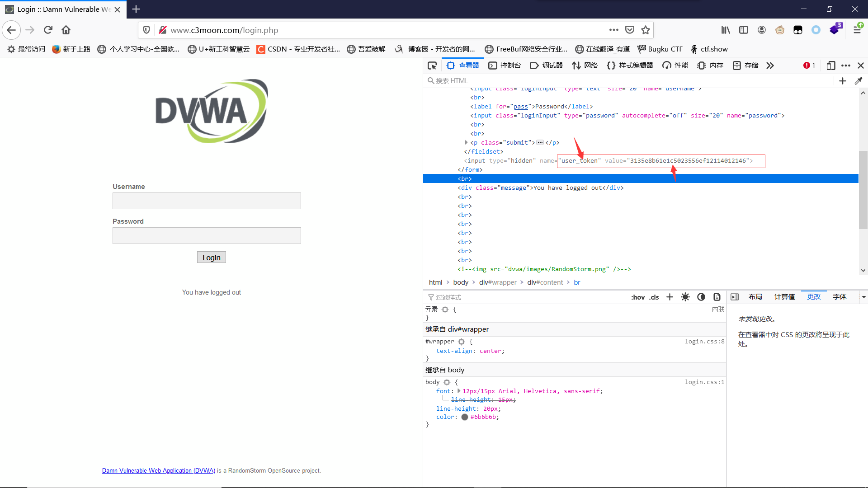Close the Login DVWA tab
The height and width of the screenshot is (488, 868).
118,9
